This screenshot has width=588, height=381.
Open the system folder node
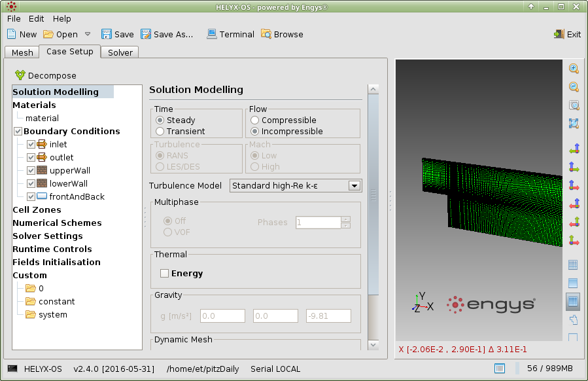[x=46, y=315]
